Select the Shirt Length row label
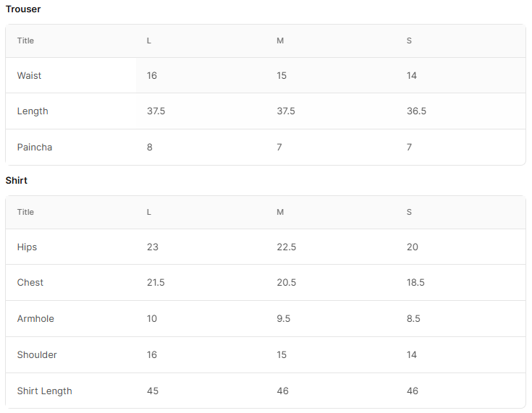Image resolution: width=532 pixels, height=413 pixels. pos(44,391)
